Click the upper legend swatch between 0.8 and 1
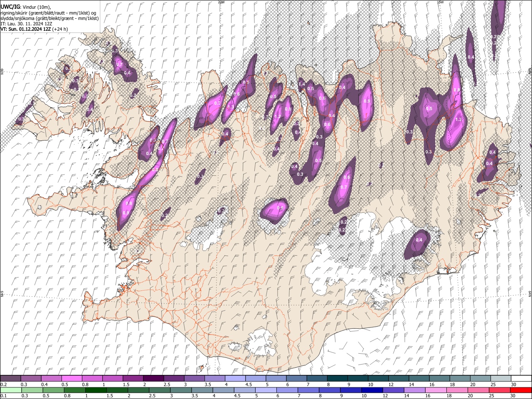Screen dimensions: 532x399 [92, 378]
